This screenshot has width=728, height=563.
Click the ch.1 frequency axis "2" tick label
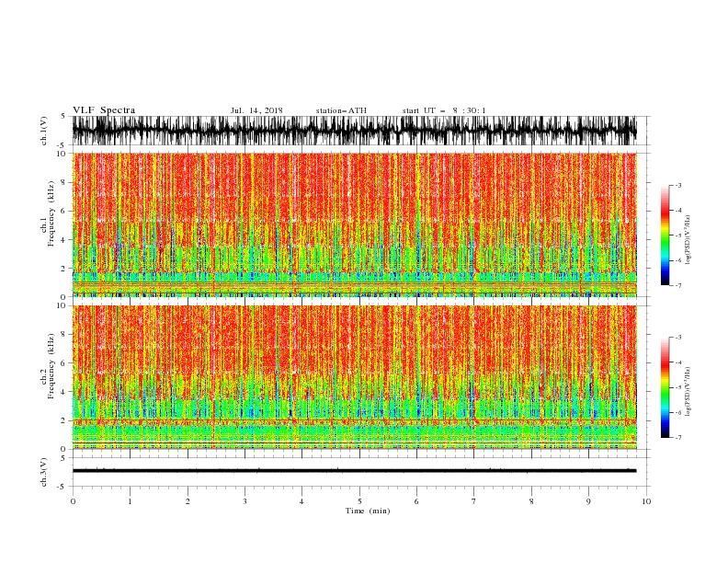click(x=64, y=269)
